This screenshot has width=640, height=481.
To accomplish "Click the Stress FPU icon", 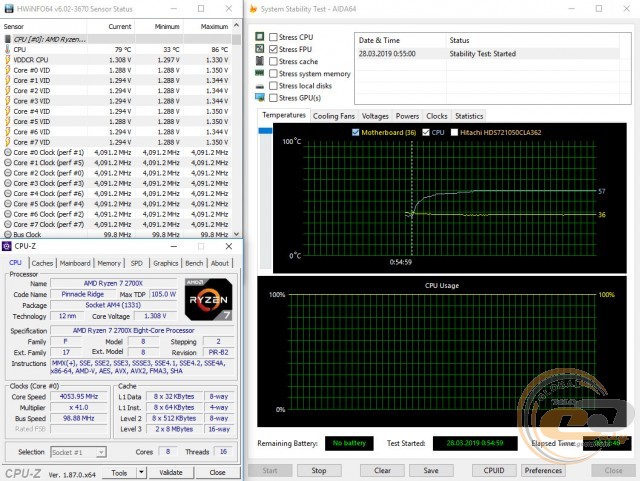I will coord(260,49).
